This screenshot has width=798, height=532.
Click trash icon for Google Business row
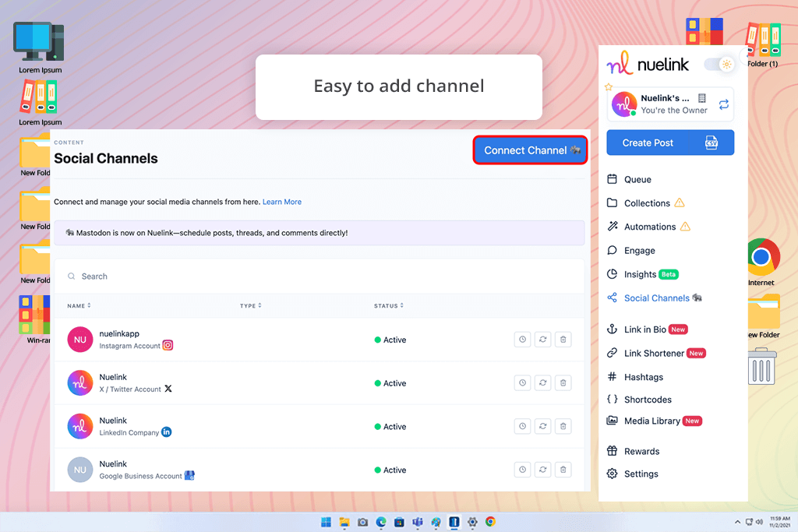pos(563,470)
